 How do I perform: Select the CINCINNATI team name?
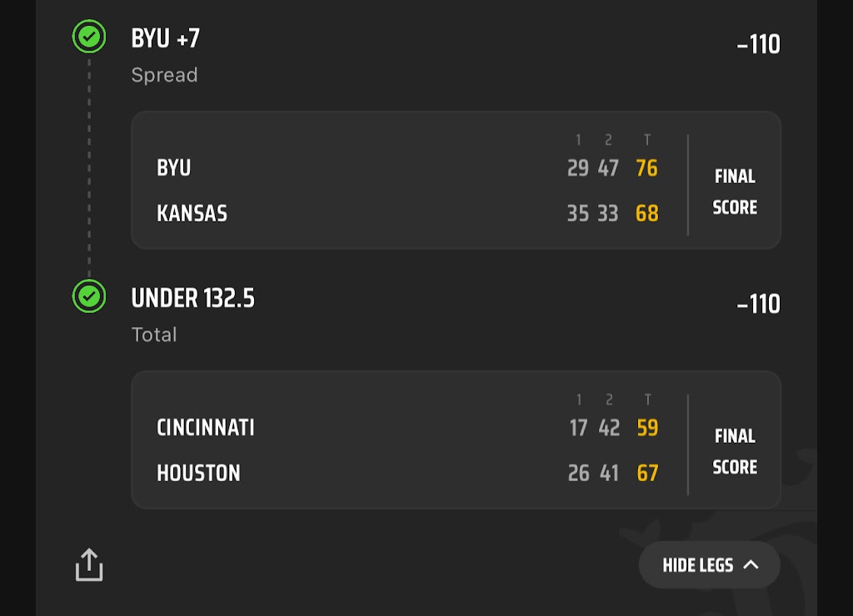pyautogui.click(x=206, y=428)
